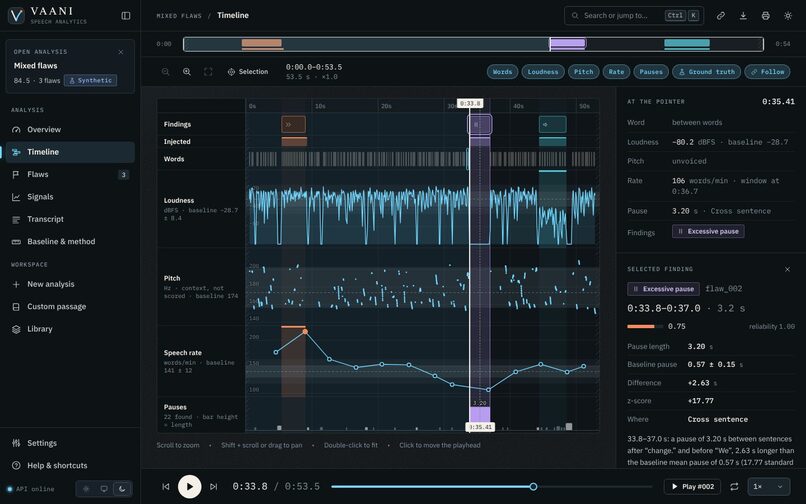Screen dimensions: 806x504
Task: Skip to previous with back icon
Action: (166, 487)
